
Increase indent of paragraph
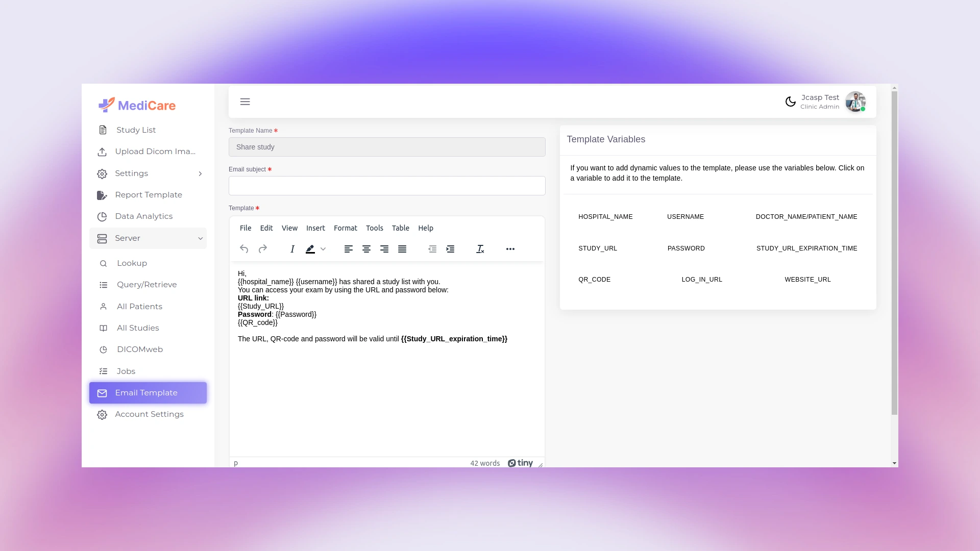[450, 249]
